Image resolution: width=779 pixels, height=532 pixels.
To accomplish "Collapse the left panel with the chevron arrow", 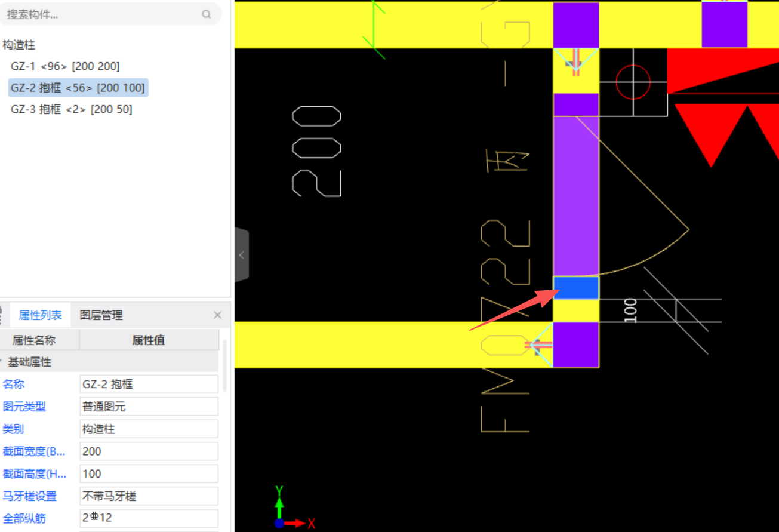I will point(241,254).
